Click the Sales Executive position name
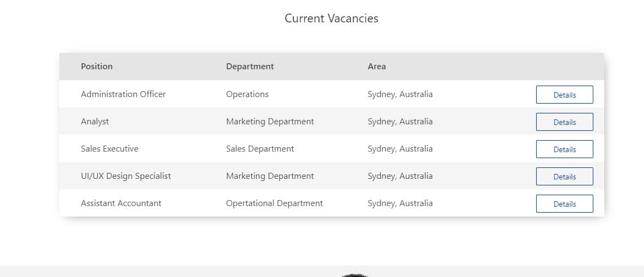 110,148
